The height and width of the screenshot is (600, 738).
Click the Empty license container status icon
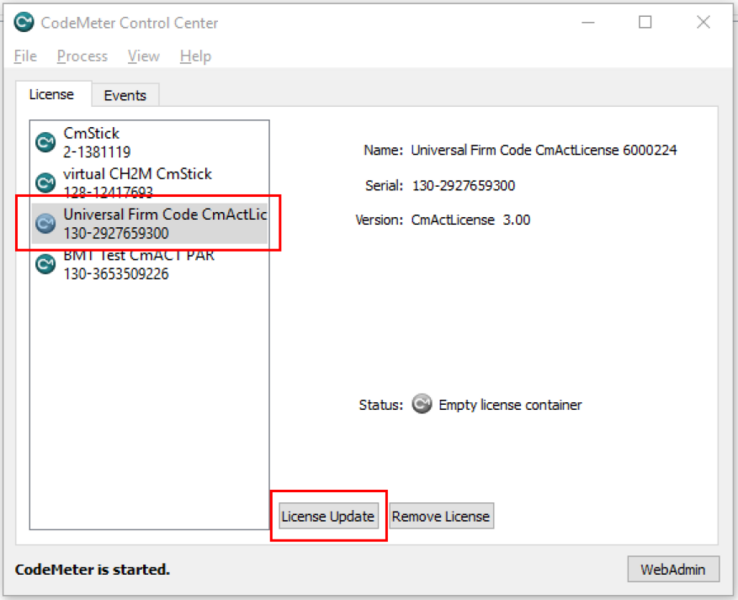pyautogui.click(x=422, y=405)
